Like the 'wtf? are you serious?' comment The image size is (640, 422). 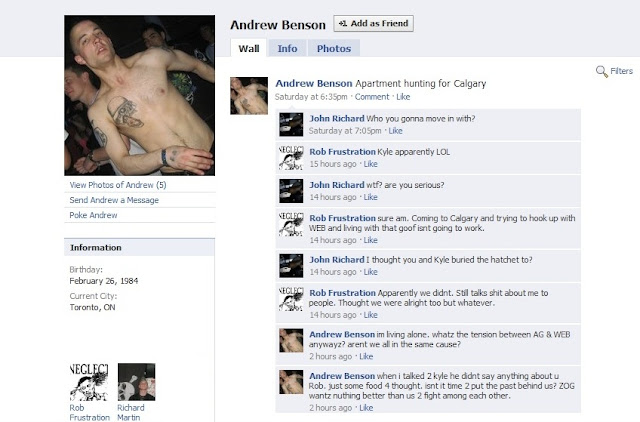pyautogui.click(x=371, y=197)
